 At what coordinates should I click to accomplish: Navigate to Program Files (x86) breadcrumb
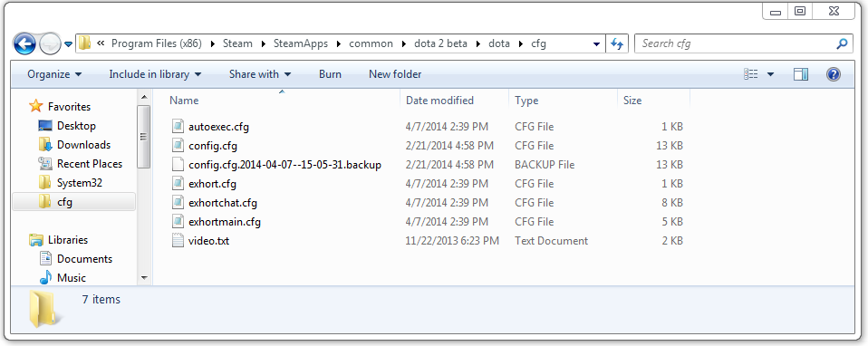[156, 43]
